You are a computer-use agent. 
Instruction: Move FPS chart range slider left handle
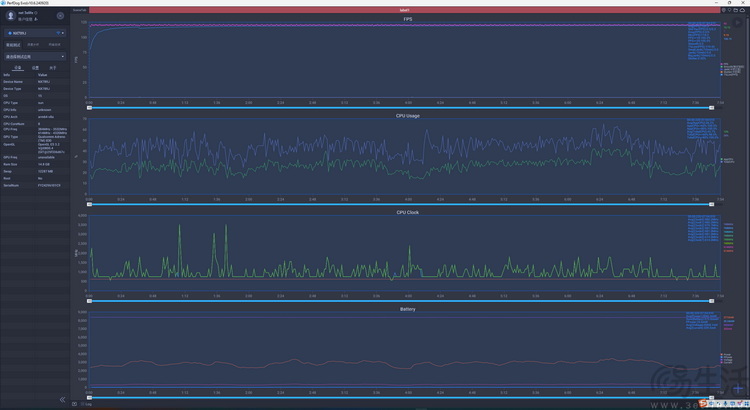[89, 108]
